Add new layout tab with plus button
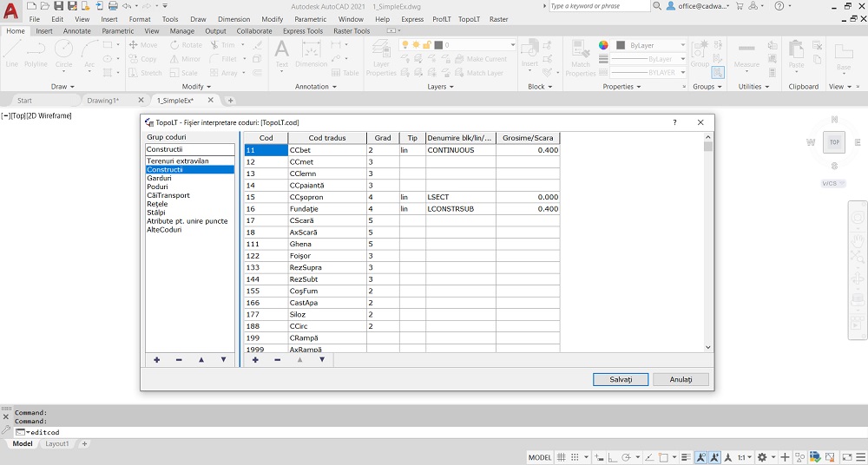Viewport: 868px width, 465px height. pyautogui.click(x=84, y=444)
